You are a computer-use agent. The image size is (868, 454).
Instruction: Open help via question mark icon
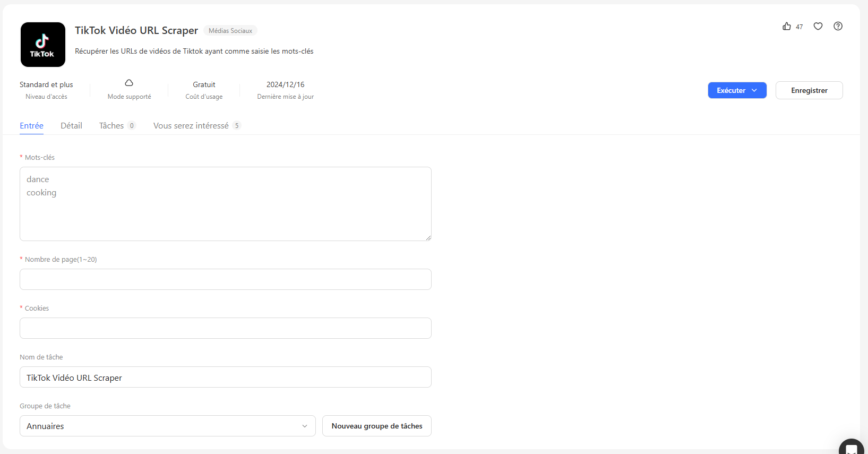tap(838, 26)
